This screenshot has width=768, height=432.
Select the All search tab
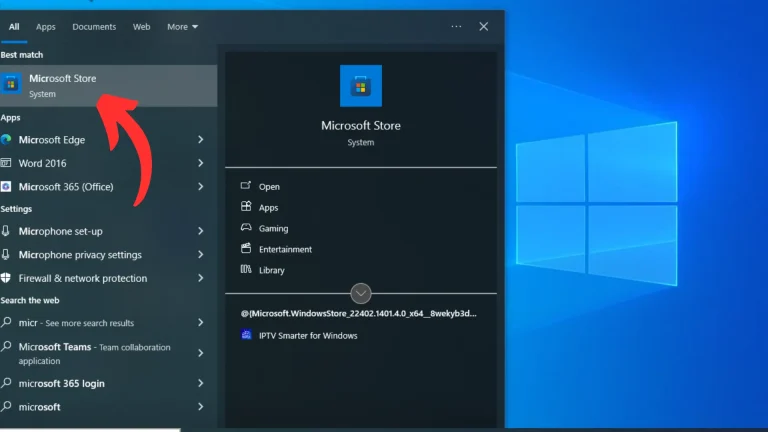[14, 27]
